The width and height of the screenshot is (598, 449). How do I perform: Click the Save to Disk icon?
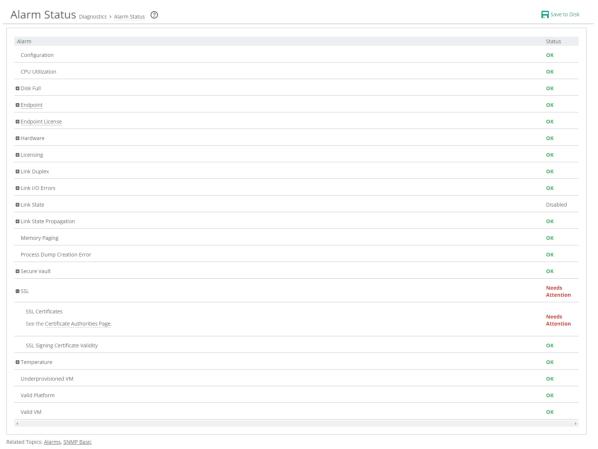[x=545, y=14]
